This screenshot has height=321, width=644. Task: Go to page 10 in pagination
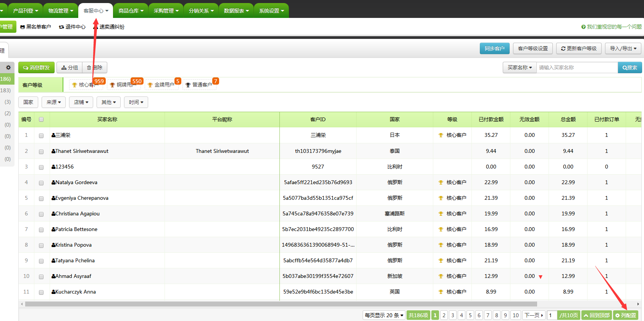click(516, 315)
